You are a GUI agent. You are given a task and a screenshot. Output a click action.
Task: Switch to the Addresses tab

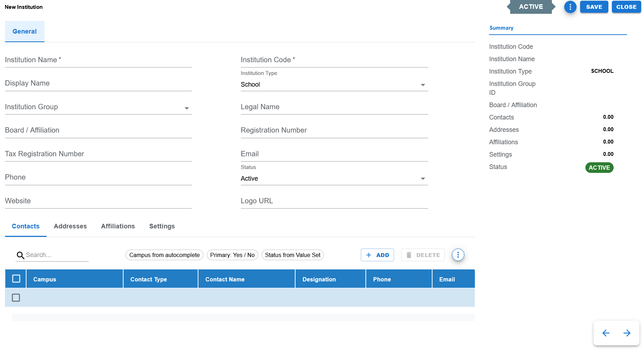(x=70, y=226)
